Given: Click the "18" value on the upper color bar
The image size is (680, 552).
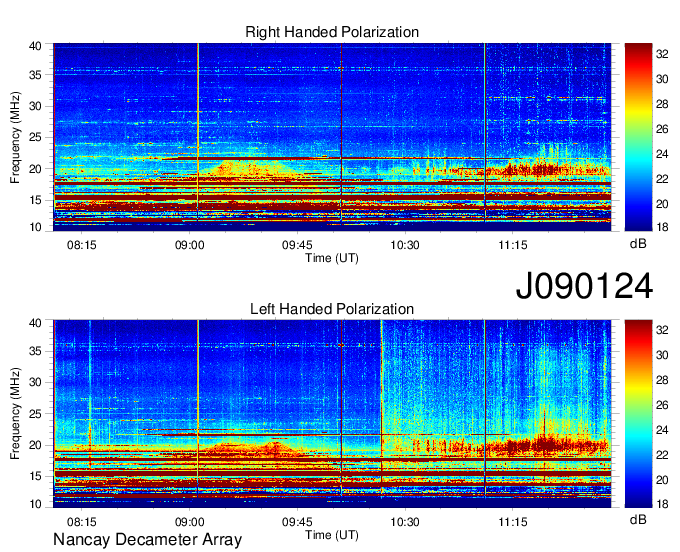Looking at the screenshot, I should coord(662,227).
